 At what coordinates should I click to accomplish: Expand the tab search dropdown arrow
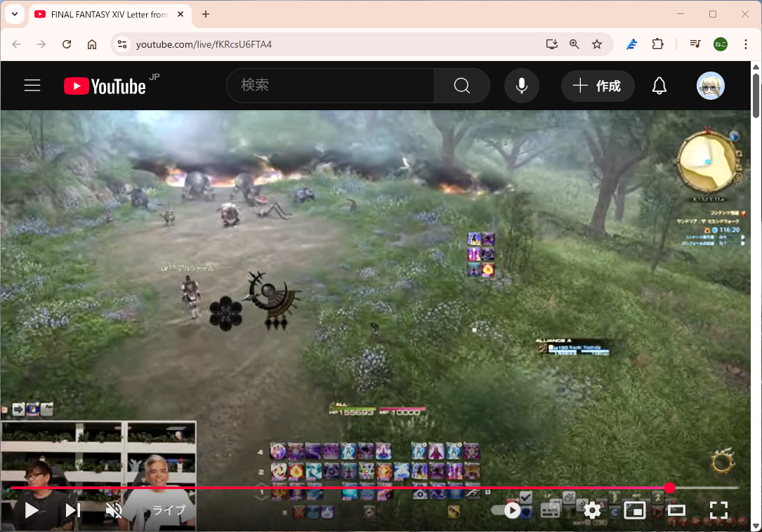tap(15, 14)
